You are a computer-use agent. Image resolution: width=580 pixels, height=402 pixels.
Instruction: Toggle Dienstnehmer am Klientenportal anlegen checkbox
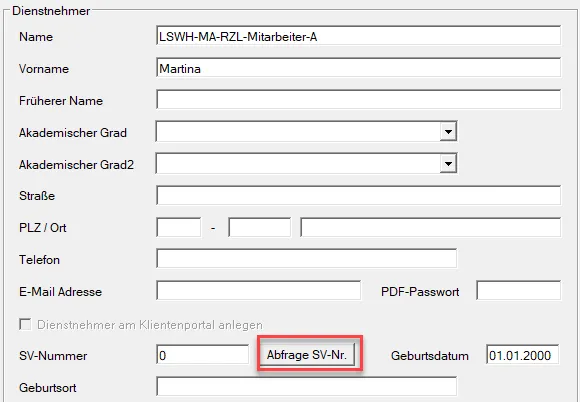[25, 324]
